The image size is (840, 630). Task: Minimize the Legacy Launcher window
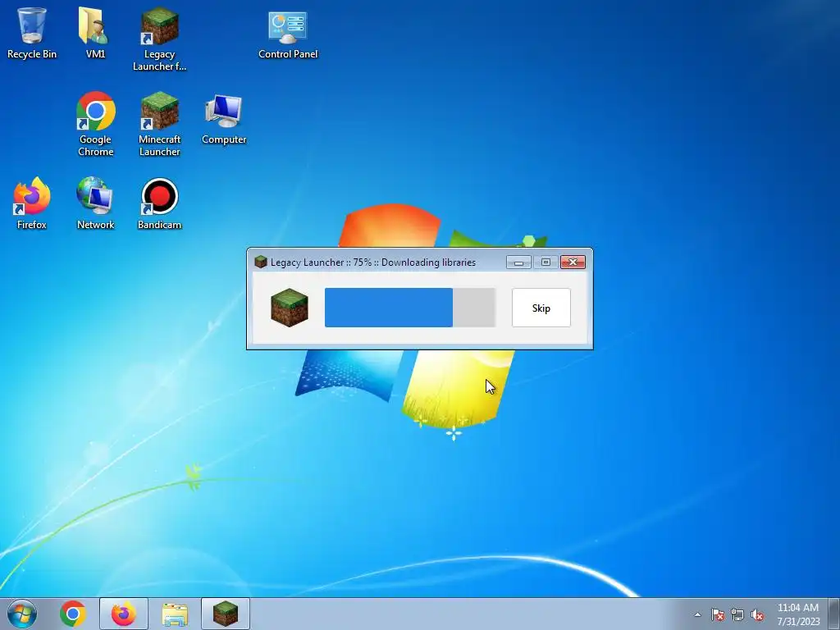pyautogui.click(x=518, y=262)
